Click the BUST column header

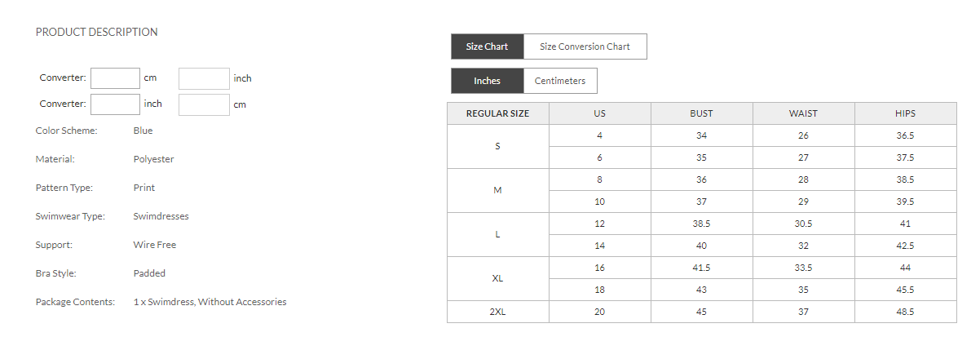point(701,113)
